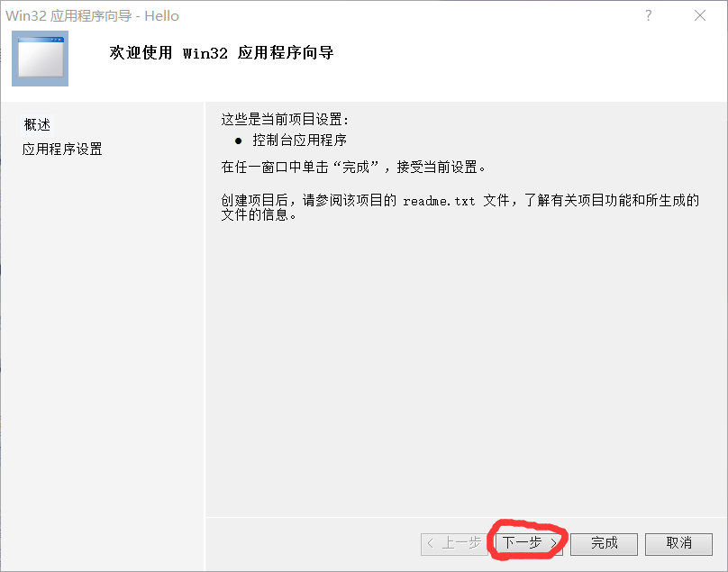Viewport: 728px width, 572px height.
Task: Click the title bar text ending in Hello
Action: coord(92,16)
